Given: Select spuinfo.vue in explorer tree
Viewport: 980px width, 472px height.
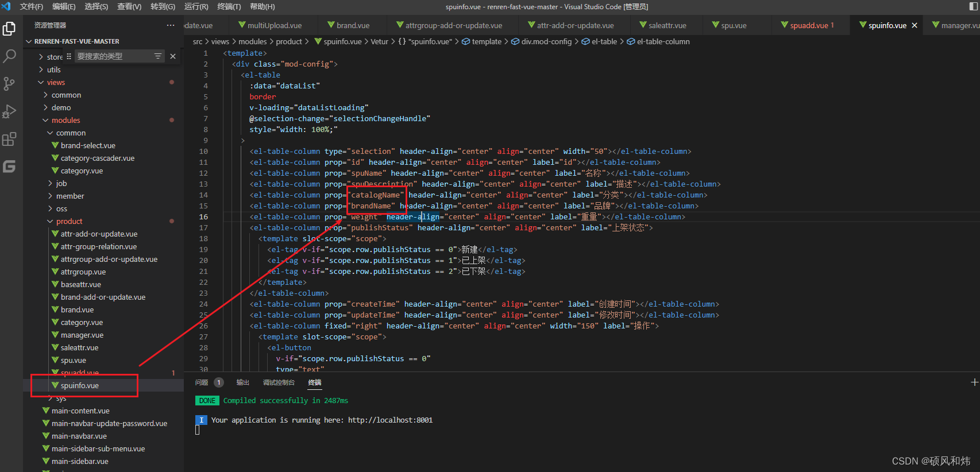Looking at the screenshot, I should 80,385.
